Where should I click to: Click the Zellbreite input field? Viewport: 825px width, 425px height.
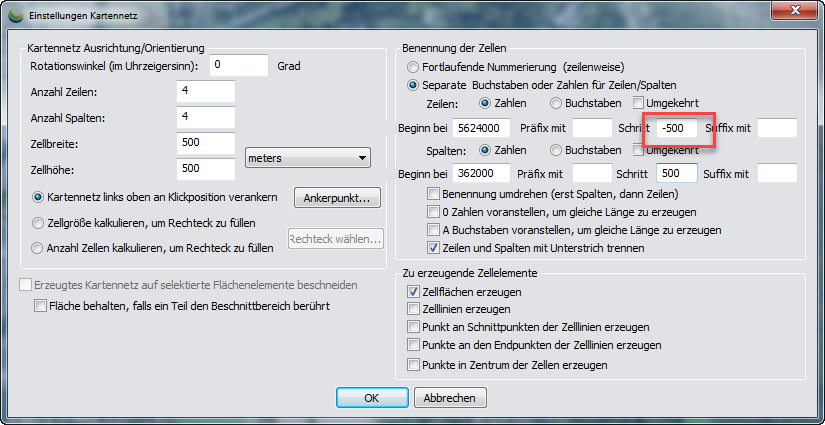pos(206,144)
